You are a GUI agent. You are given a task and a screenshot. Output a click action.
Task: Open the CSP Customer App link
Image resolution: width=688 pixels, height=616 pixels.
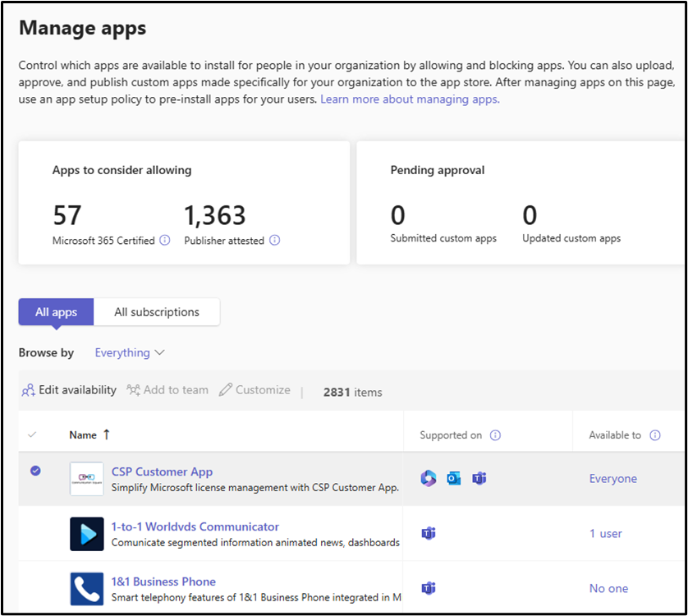162,471
